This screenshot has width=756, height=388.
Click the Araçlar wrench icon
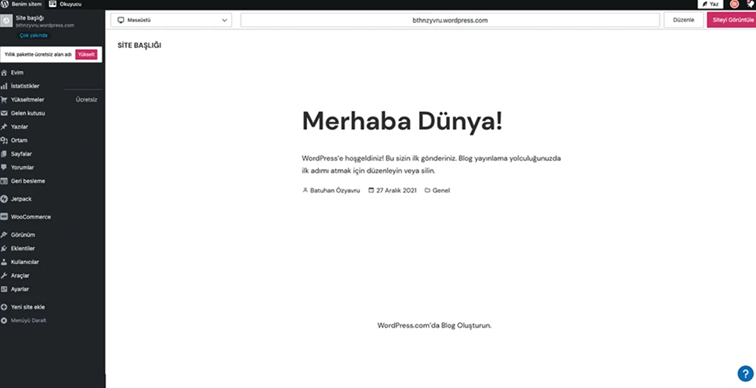[x=4, y=276]
